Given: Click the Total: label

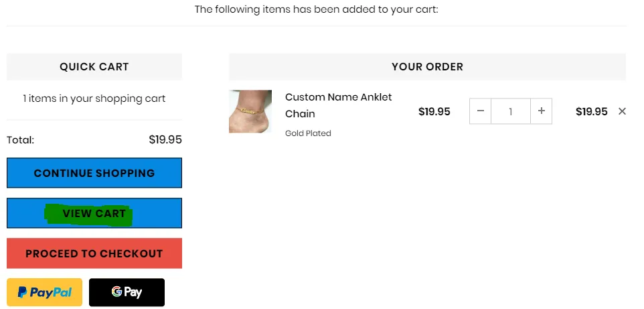Looking at the screenshot, I should (21, 140).
